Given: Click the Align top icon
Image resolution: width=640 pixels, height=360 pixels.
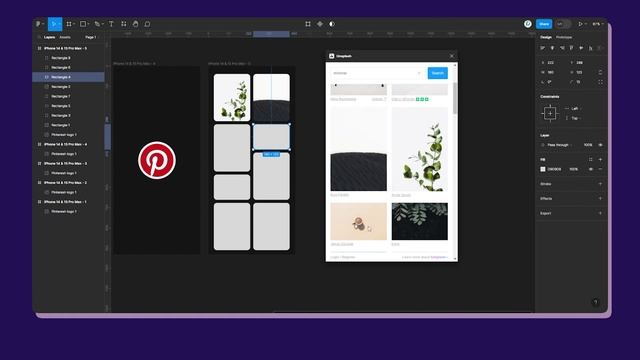Looking at the screenshot, I should (x=571, y=48).
